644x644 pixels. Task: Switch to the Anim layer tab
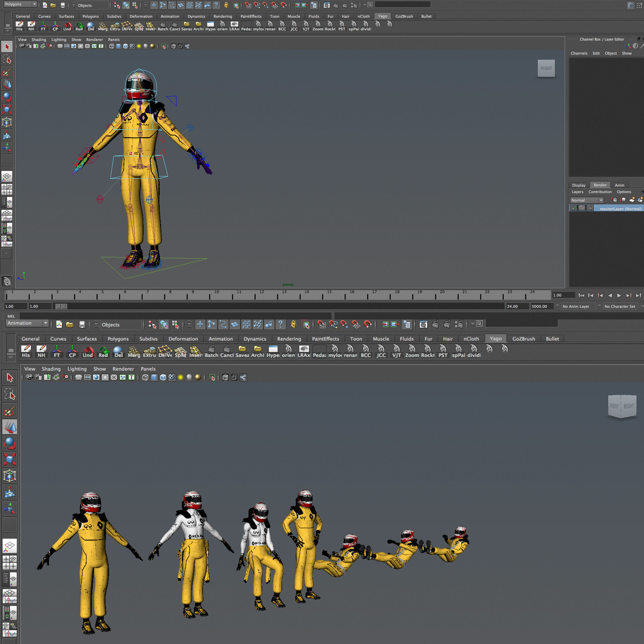pyautogui.click(x=619, y=185)
